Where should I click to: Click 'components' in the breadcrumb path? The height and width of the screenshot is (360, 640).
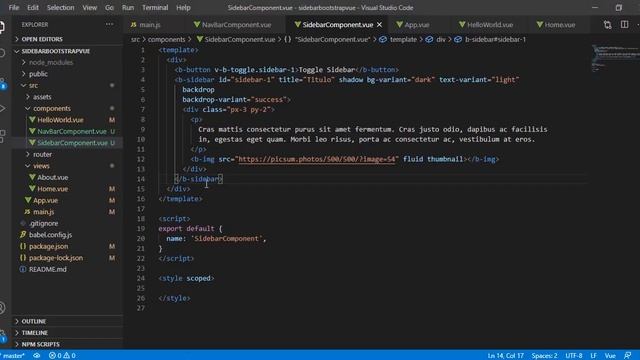(166, 40)
